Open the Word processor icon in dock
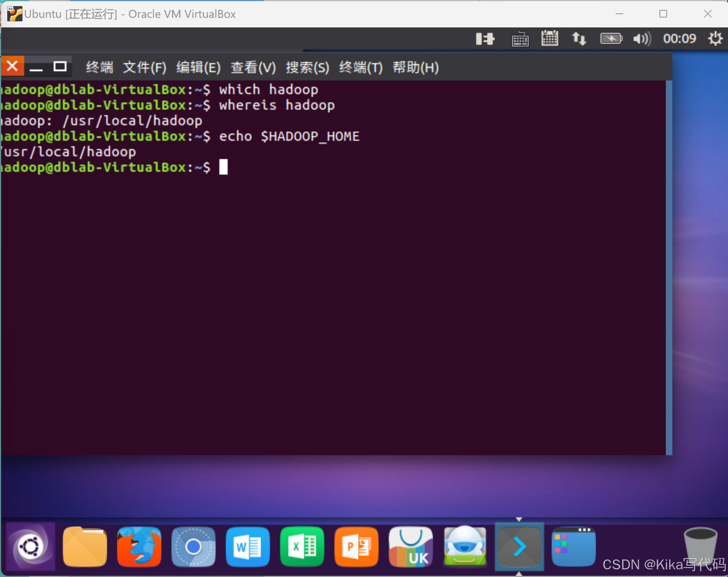This screenshot has height=577, width=728. pyautogui.click(x=248, y=547)
